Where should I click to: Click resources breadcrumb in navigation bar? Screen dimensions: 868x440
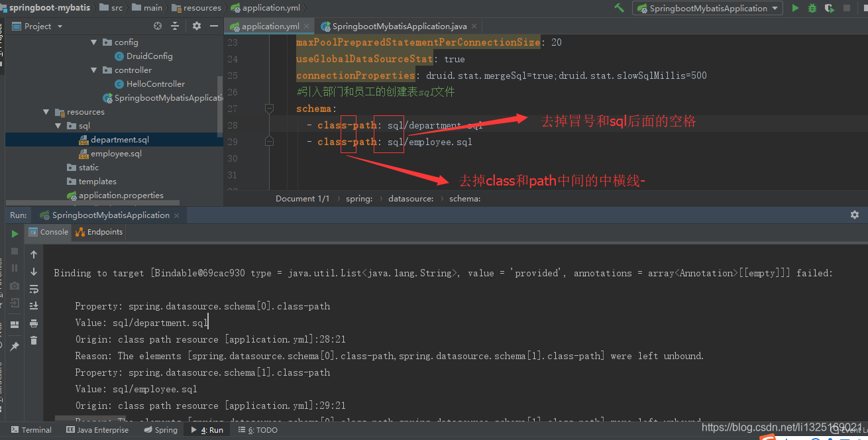197,7
